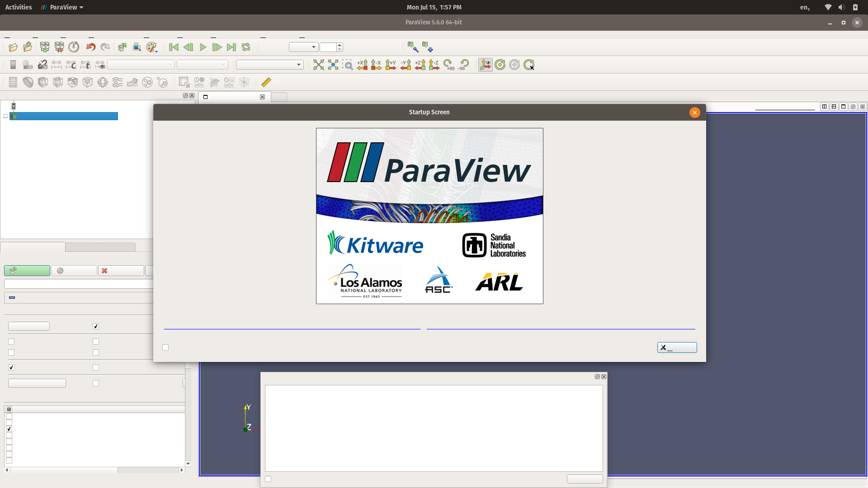Viewport: 868px width, 488px height.
Task: Open the wrench custom viewpoints icon
Action: pos(413,47)
